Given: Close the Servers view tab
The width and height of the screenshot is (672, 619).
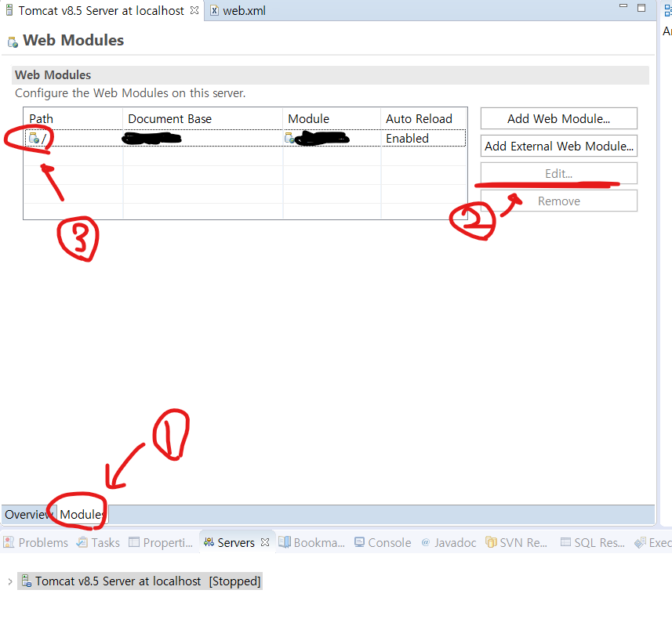Looking at the screenshot, I should coord(265,542).
